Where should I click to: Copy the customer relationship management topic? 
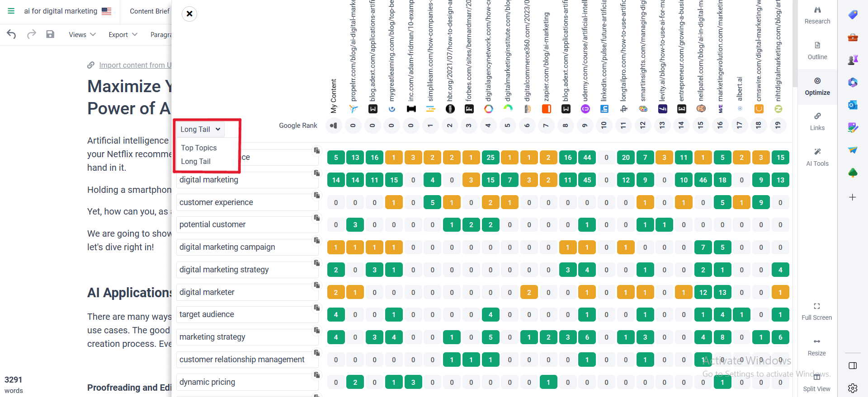[317, 353]
